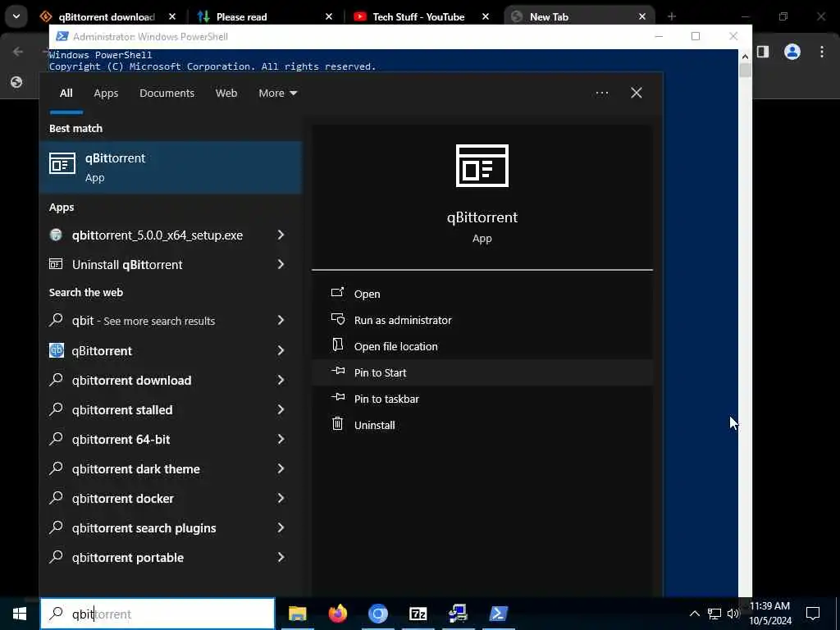The image size is (840, 630).
Task: Open a new Chrome tab with plus
Action: (x=671, y=16)
